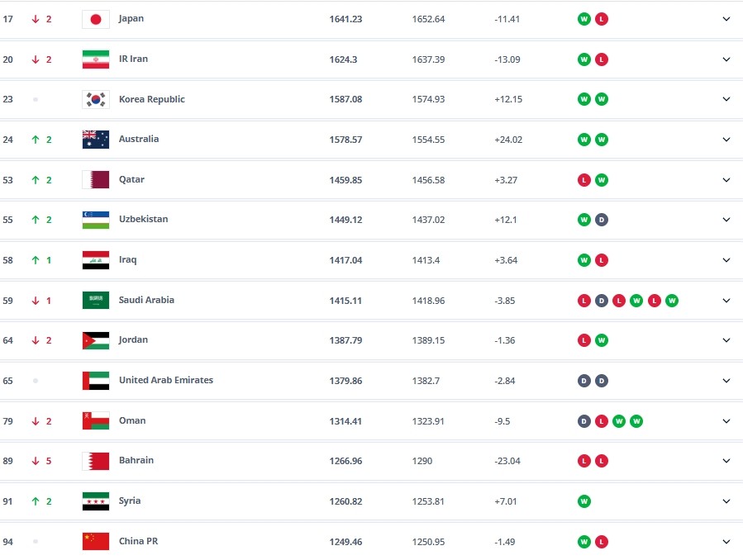The image size is (743, 560).
Task: Click Saudi Arabia's last W result badge
Action: [671, 301]
